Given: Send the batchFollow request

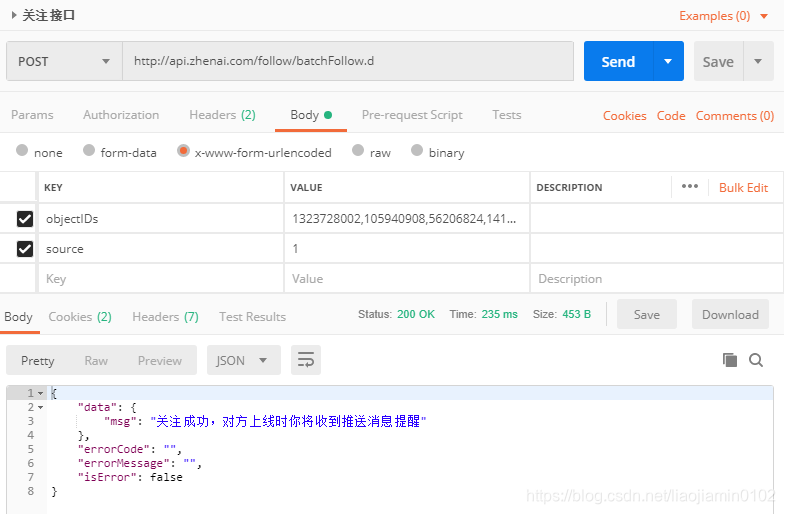Looking at the screenshot, I should tap(618, 61).
